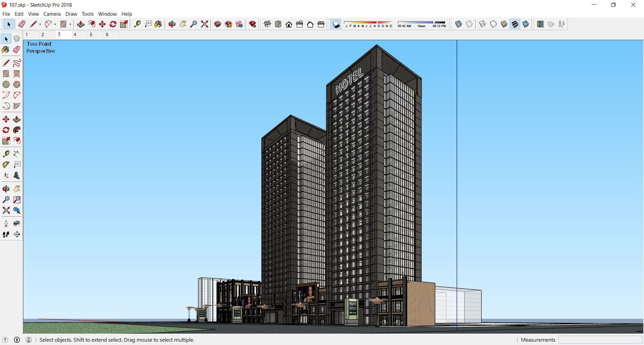
Task: Click the Add Location map icon
Action: coord(540,24)
